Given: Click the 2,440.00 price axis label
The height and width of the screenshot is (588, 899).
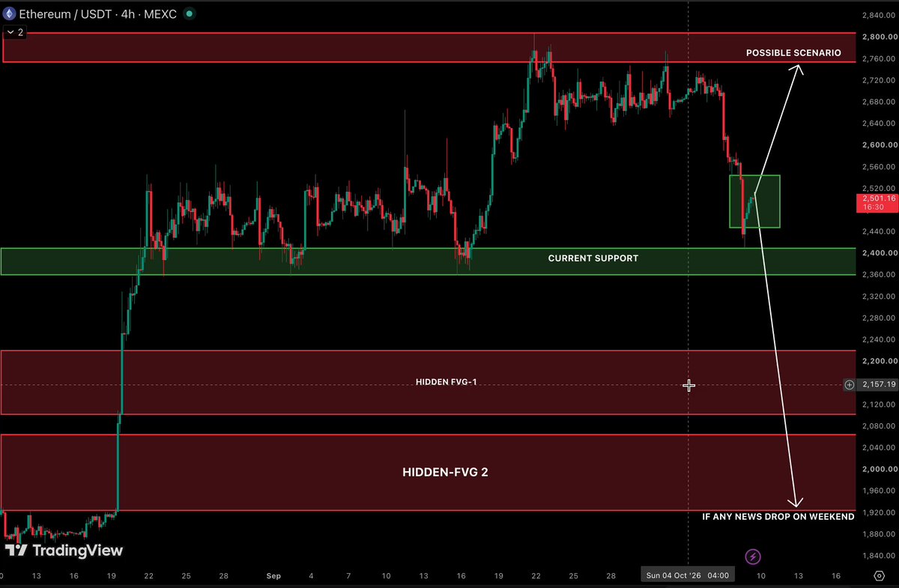Looking at the screenshot, I should click(x=880, y=231).
